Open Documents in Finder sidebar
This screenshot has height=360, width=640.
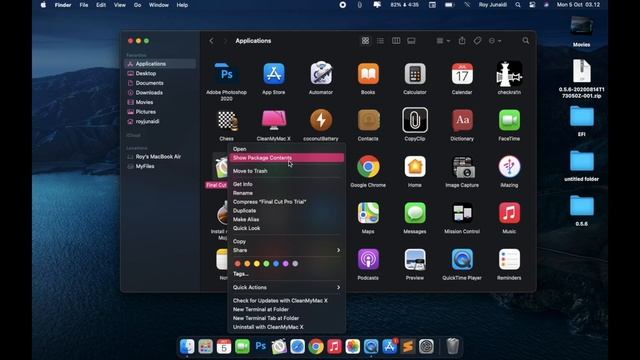160,83
